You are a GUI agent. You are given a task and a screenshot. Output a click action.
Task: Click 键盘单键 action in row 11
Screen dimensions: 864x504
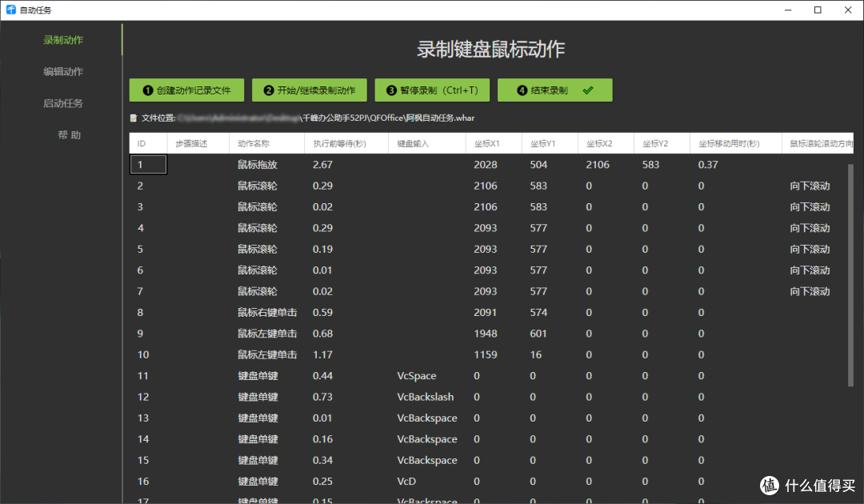click(x=258, y=376)
